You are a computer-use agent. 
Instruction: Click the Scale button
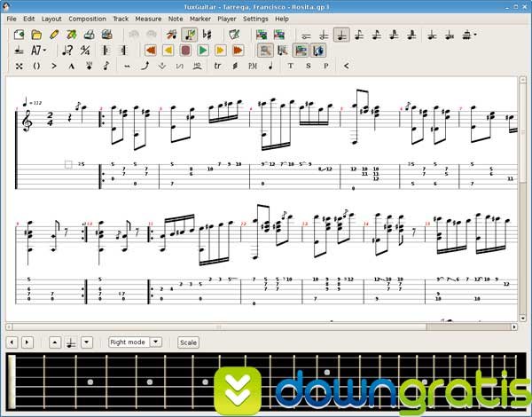pos(188,342)
